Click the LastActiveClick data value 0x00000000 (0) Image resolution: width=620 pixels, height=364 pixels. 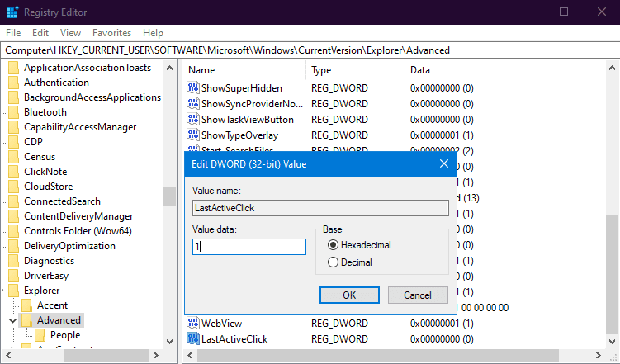[442, 339]
